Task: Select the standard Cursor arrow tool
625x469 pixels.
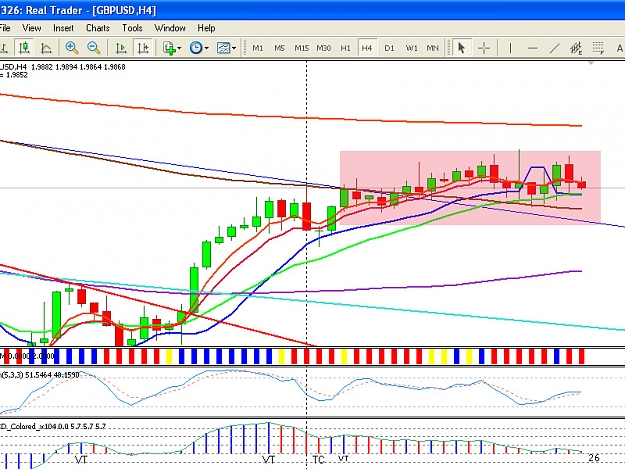Action: point(462,48)
